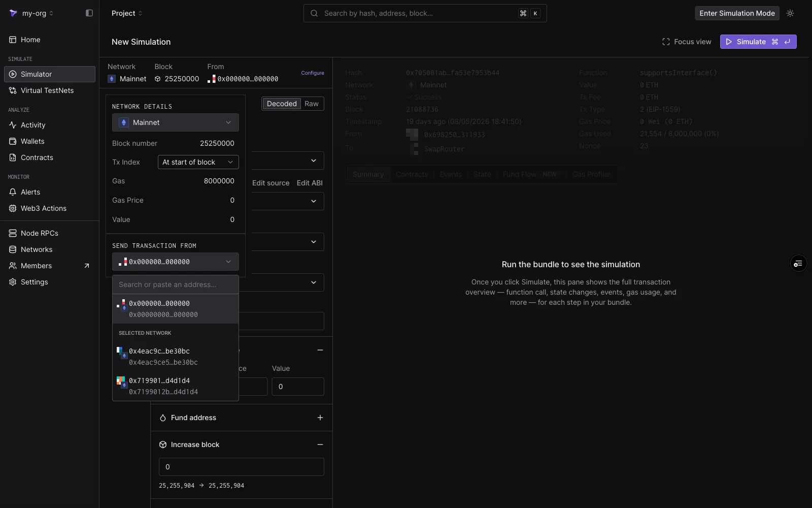Select address 0x4eac9c…be30bc
This screenshot has height=508, width=812.
(x=176, y=357)
